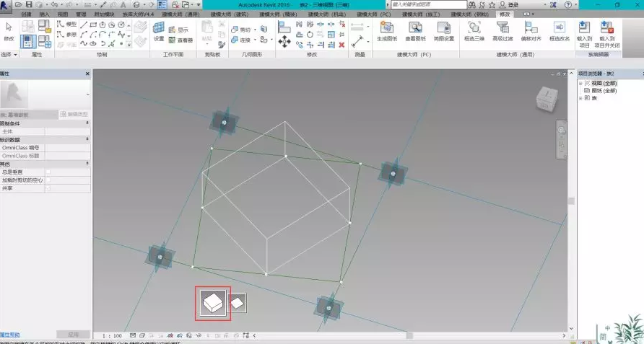The height and width of the screenshot is (344, 644).
Task: Open the 创建 ribbon tab
Action: 26,14
